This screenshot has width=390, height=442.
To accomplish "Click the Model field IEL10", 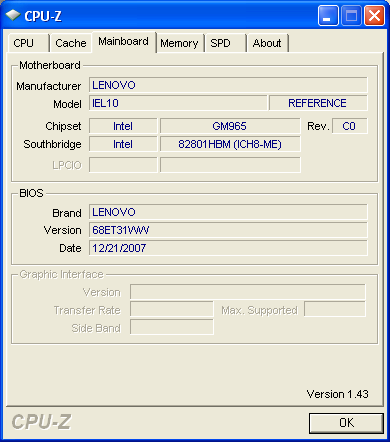I will [x=178, y=103].
